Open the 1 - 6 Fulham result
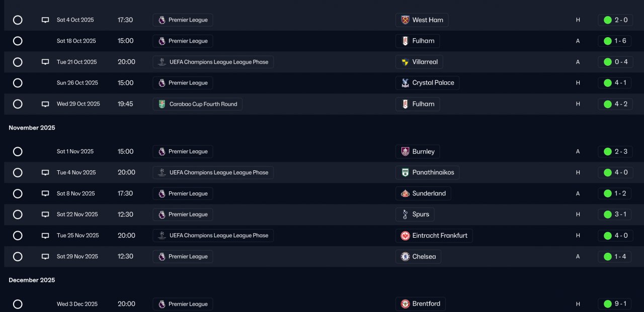644x312 pixels. [615, 41]
